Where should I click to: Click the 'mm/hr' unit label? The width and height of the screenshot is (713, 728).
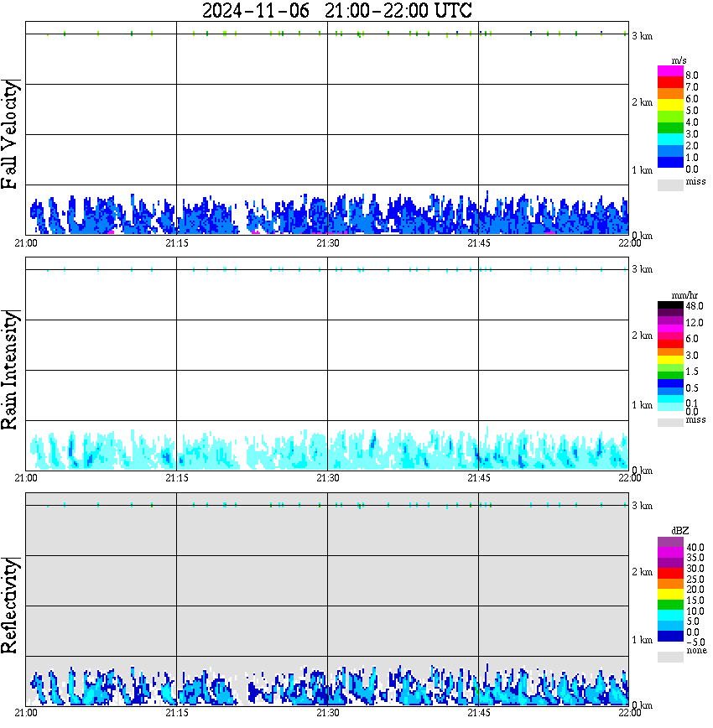[684, 295]
